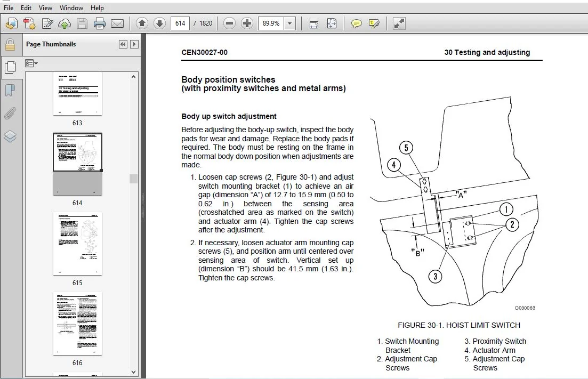Select the page 615 thumbnail
The image size is (588, 379).
[x=77, y=244]
